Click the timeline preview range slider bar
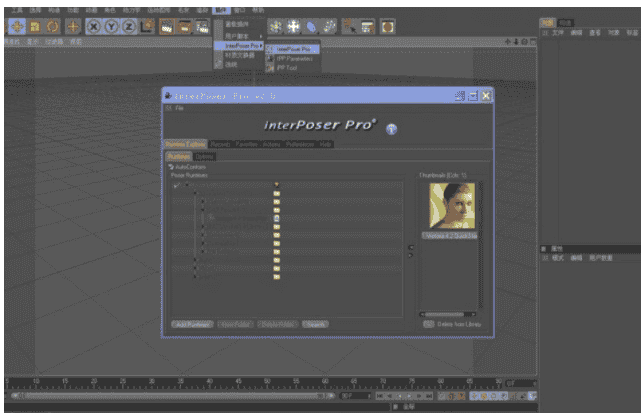Image resolution: width=644 pixels, height=420 pixels. (x=173, y=396)
